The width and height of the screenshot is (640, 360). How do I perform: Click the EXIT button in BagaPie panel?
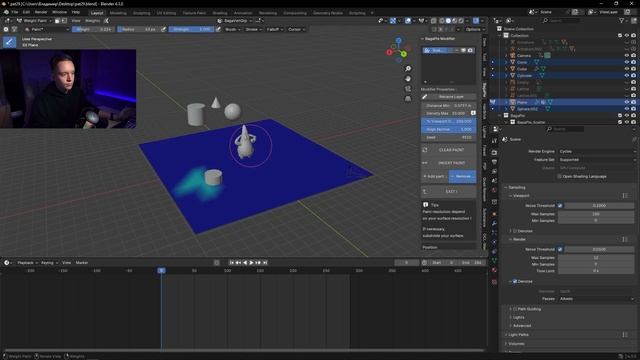click(449, 191)
